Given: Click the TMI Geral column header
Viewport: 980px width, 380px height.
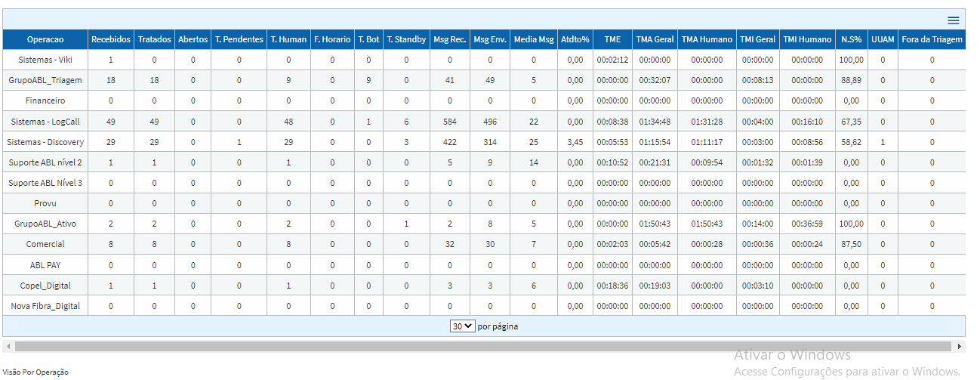Looking at the screenshot, I should 757,39.
